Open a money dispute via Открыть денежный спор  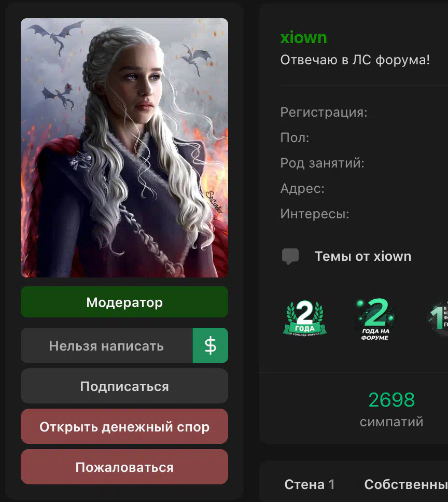click(x=124, y=426)
